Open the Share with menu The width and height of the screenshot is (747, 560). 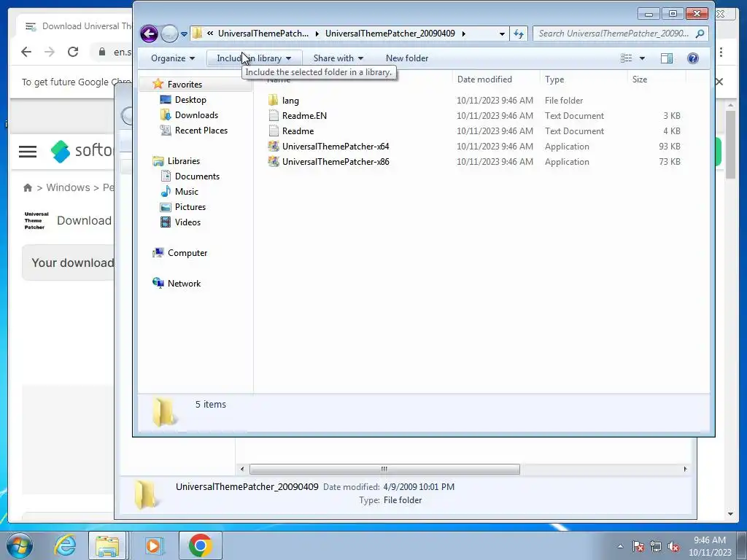(338, 58)
